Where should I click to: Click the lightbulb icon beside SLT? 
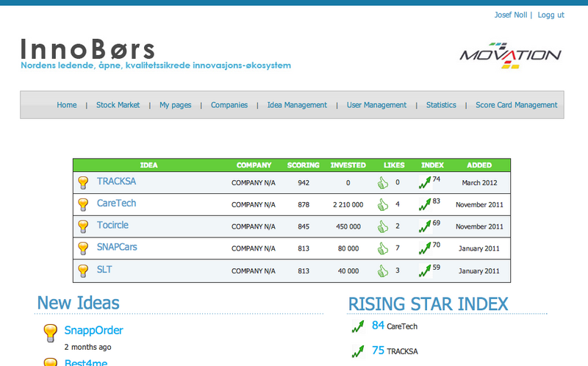click(x=83, y=270)
